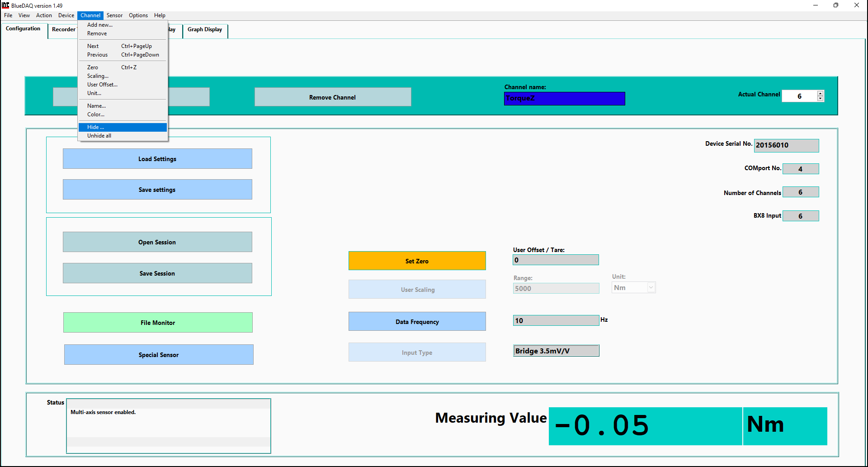
Task: Click the Data Frequency button
Action: pyautogui.click(x=417, y=322)
